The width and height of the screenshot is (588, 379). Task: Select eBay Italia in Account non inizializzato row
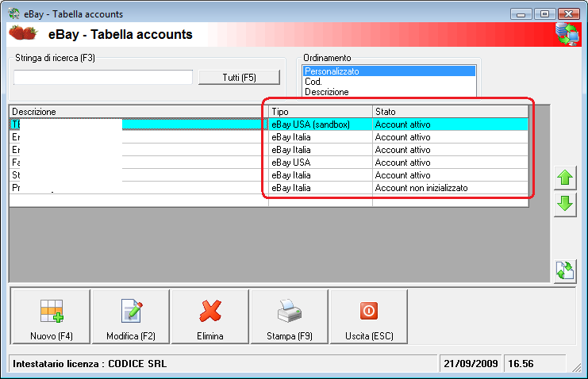tap(321, 188)
